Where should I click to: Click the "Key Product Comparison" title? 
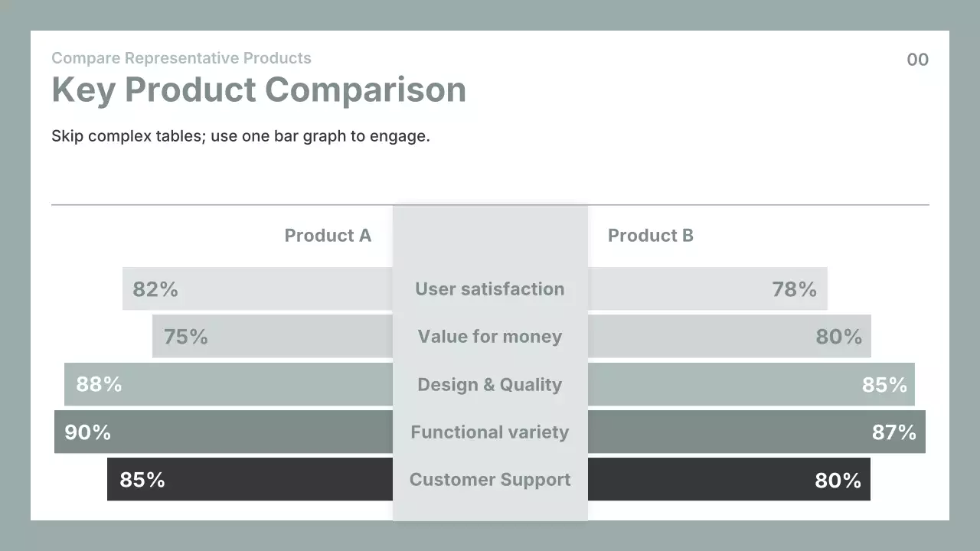pos(259,90)
